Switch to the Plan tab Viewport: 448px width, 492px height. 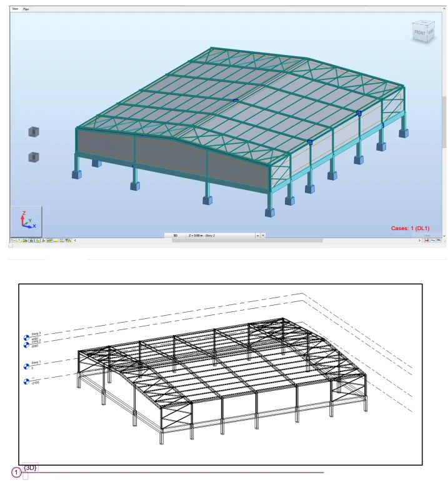[x=26, y=9]
